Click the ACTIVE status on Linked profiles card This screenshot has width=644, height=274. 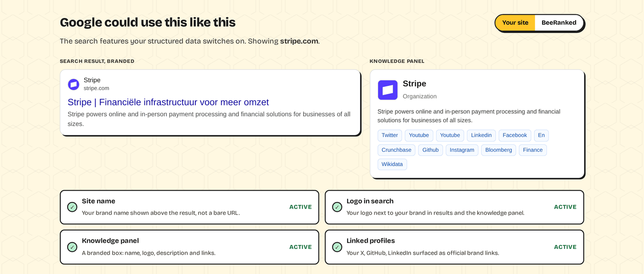[565, 247]
